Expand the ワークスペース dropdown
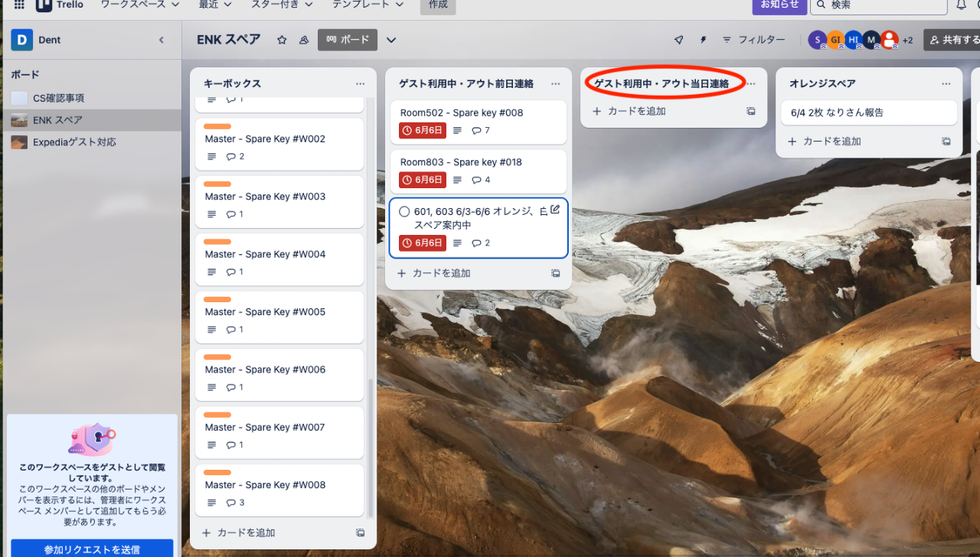Screen dimensions: 980x557 140,5
